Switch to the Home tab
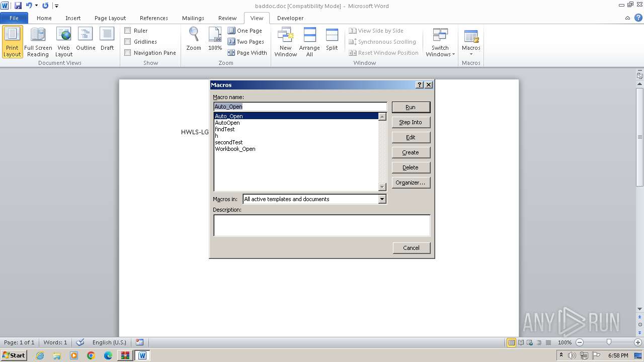The height and width of the screenshot is (362, 644). click(x=44, y=18)
